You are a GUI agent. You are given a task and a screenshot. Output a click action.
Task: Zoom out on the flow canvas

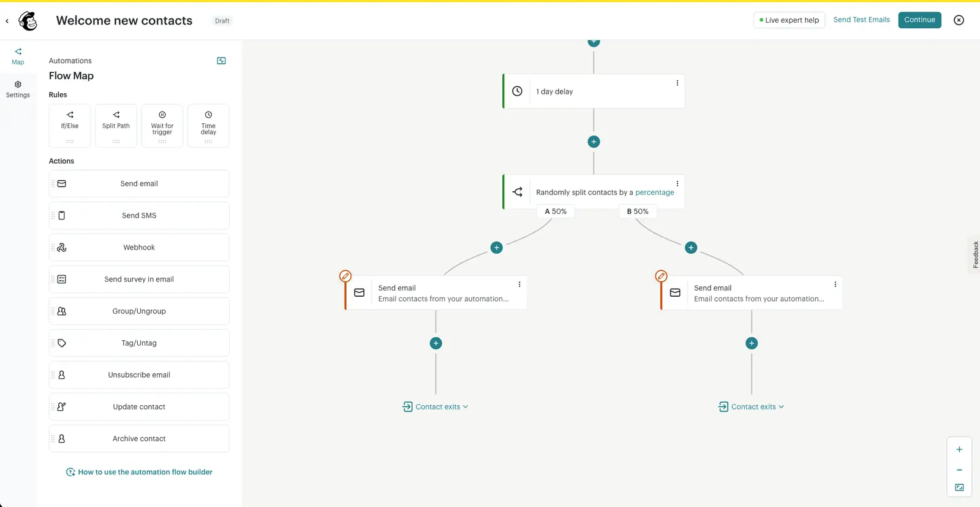959,470
